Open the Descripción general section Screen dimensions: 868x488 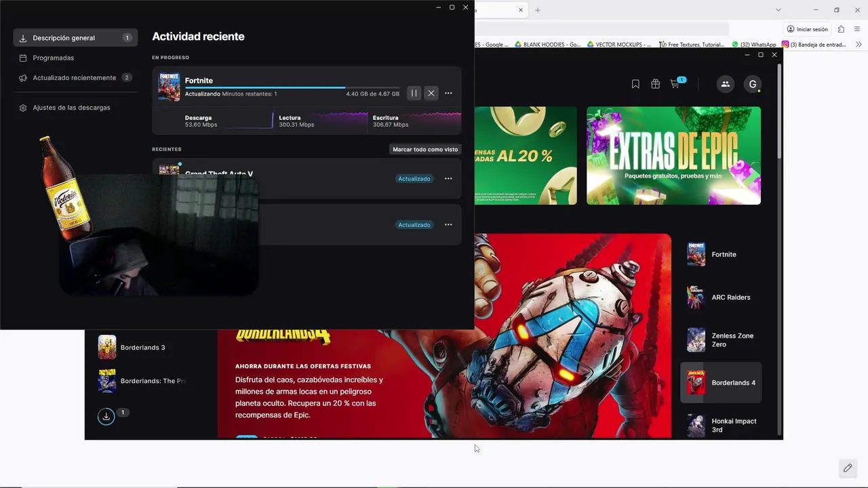75,38
